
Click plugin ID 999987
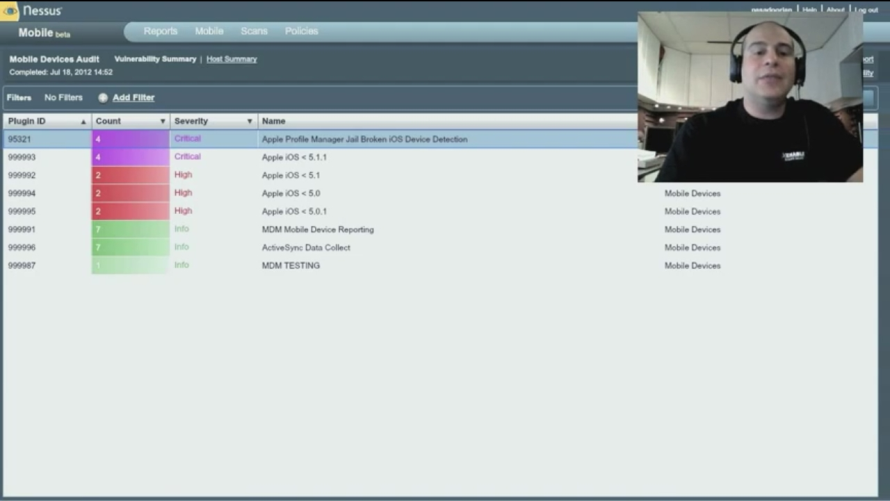click(22, 266)
